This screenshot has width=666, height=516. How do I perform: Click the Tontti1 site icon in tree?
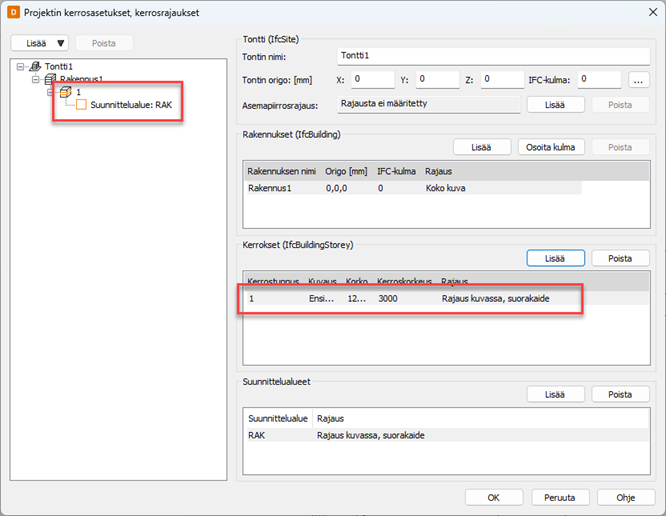point(36,66)
